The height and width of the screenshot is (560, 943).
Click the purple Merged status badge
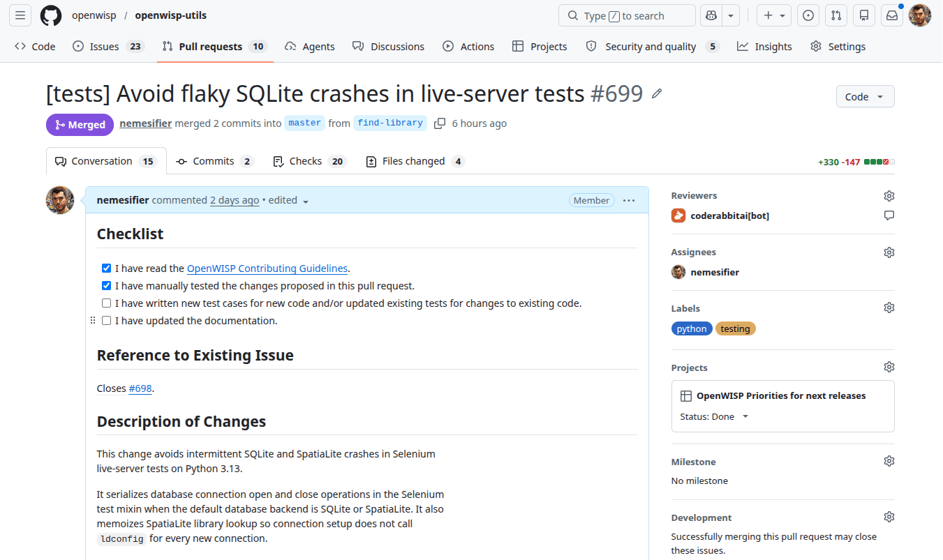click(x=80, y=125)
